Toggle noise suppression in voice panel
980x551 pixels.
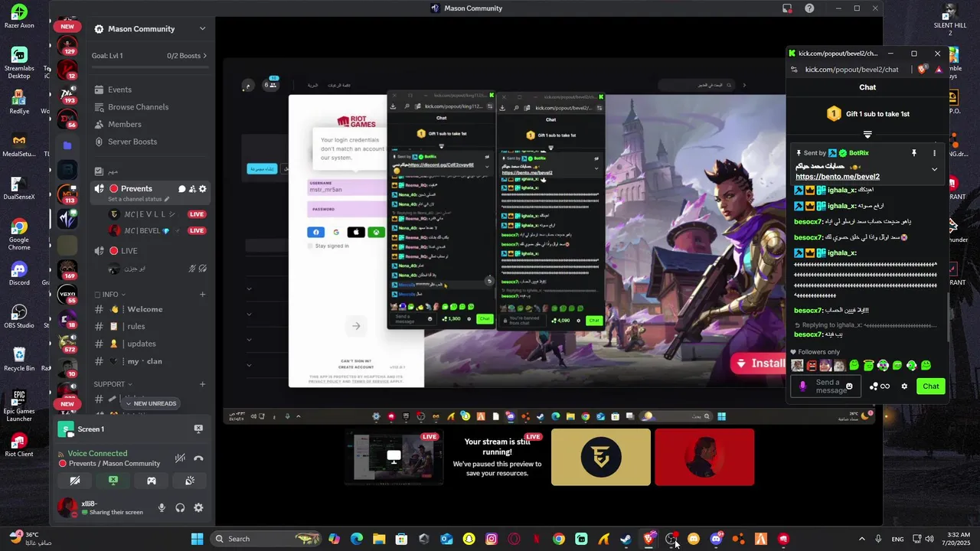180,458
